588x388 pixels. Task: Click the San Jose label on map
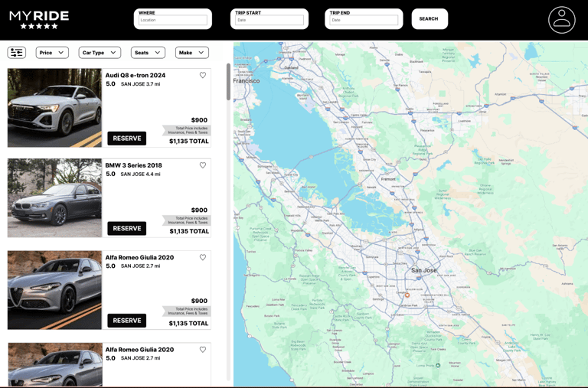tap(423, 270)
